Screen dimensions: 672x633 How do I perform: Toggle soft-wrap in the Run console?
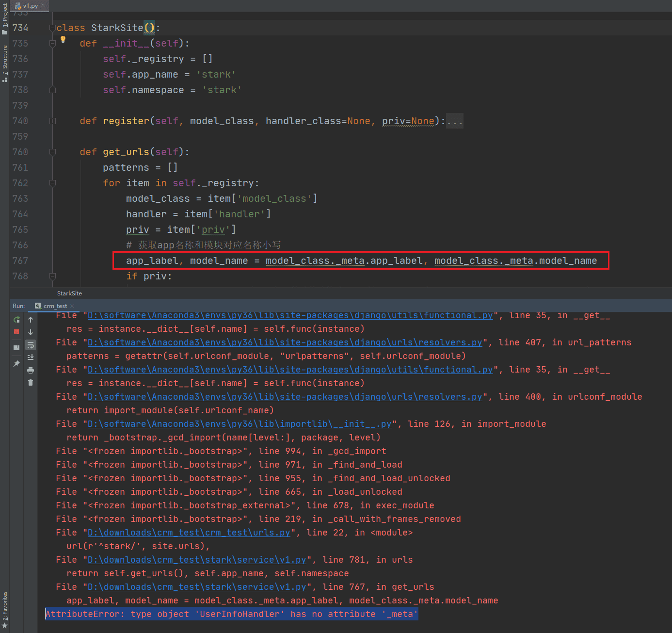point(31,345)
